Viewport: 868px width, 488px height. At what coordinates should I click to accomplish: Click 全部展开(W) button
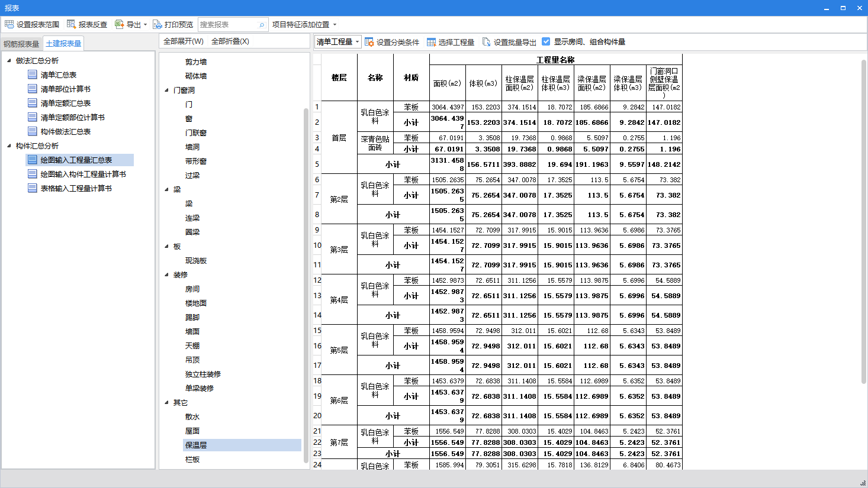tap(184, 41)
